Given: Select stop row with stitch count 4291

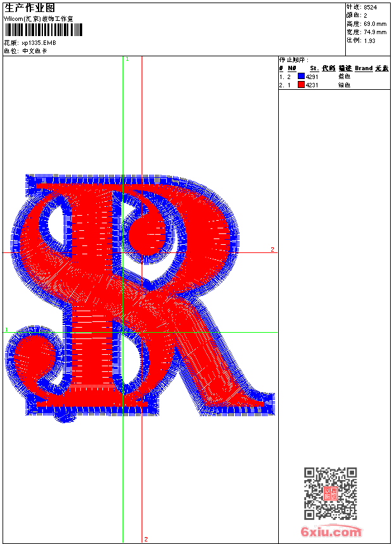Looking at the screenshot, I should click(312, 76).
